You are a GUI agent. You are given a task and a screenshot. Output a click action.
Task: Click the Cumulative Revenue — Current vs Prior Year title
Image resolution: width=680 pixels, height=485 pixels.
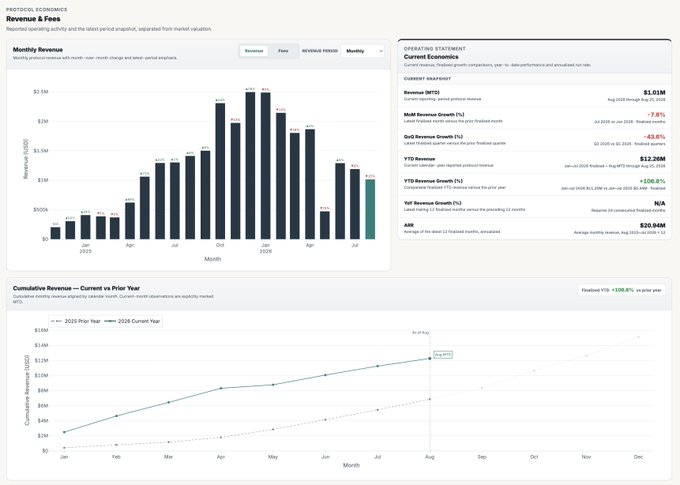coord(76,288)
